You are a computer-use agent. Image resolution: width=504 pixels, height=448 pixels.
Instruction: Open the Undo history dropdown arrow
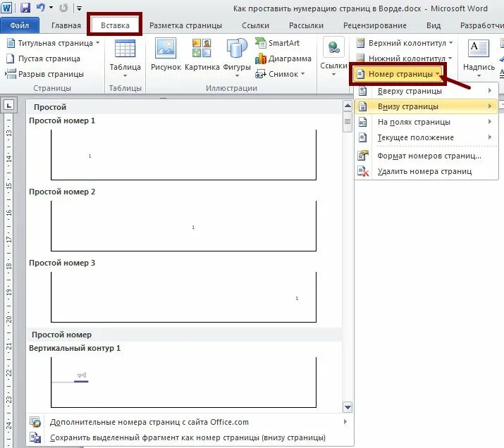tap(51, 8)
